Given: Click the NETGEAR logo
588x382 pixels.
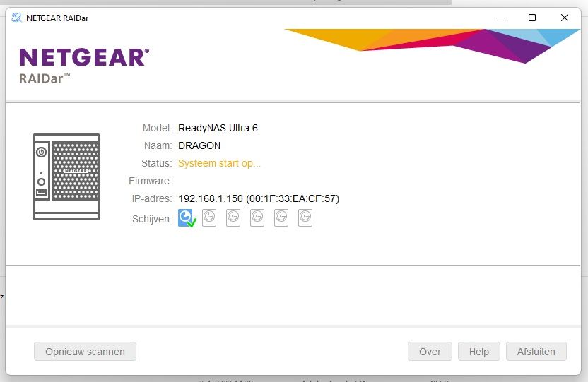Looking at the screenshot, I should [84, 57].
